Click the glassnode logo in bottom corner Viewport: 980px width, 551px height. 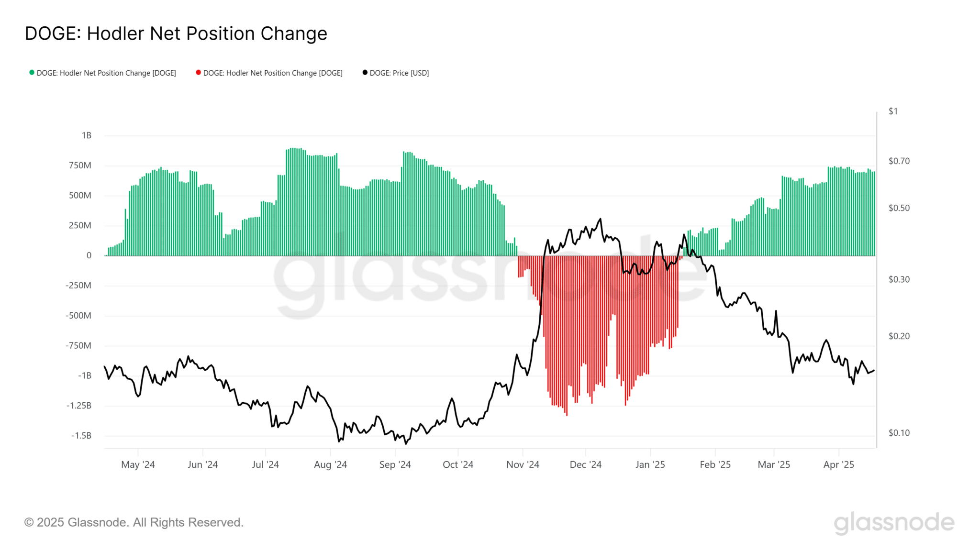click(894, 523)
